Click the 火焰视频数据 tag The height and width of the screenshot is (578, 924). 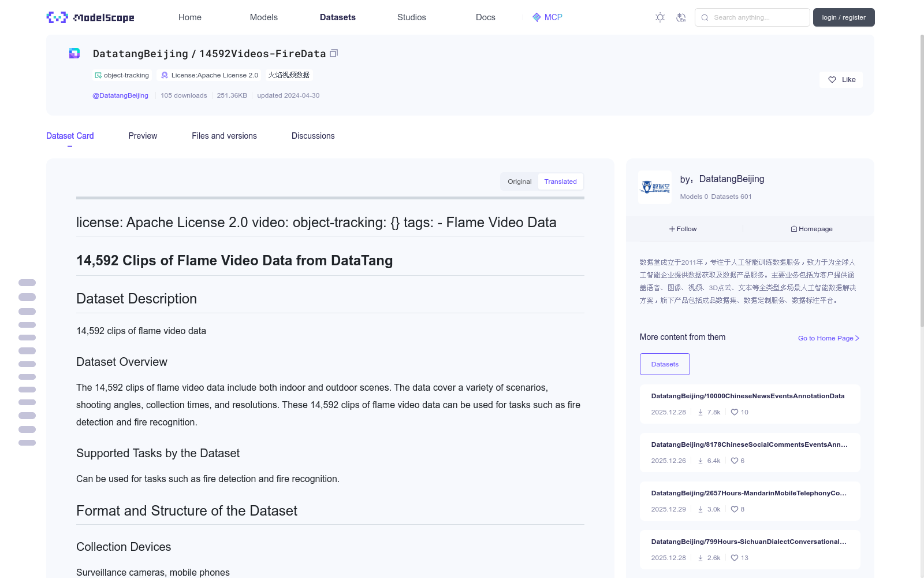289,75
